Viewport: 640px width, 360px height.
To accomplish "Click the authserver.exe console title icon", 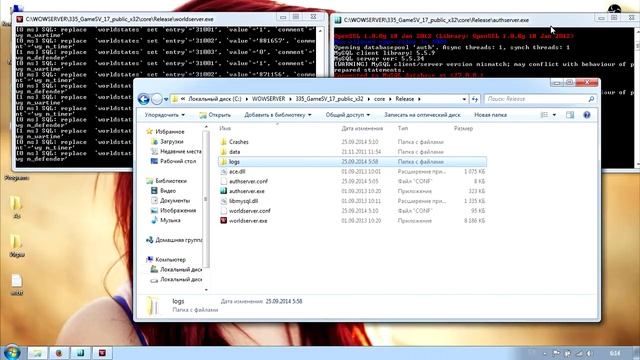I will point(338,20).
